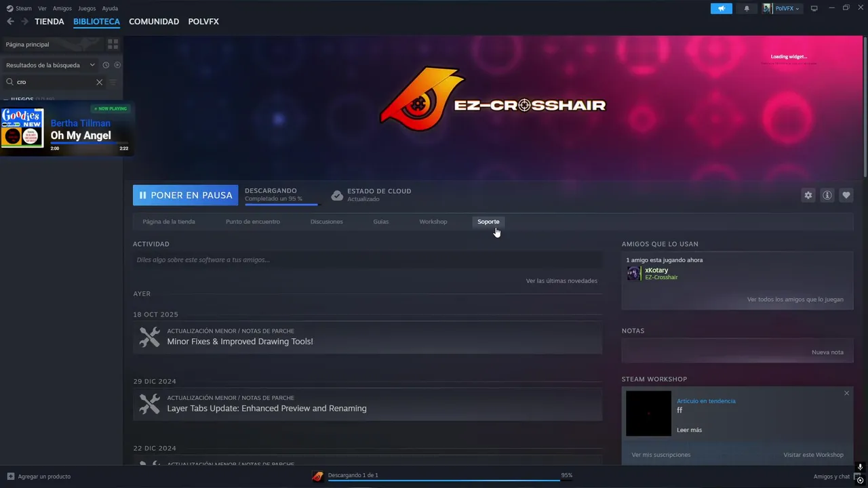Open the Soporte tab
The image size is (868, 488).
coord(488,222)
